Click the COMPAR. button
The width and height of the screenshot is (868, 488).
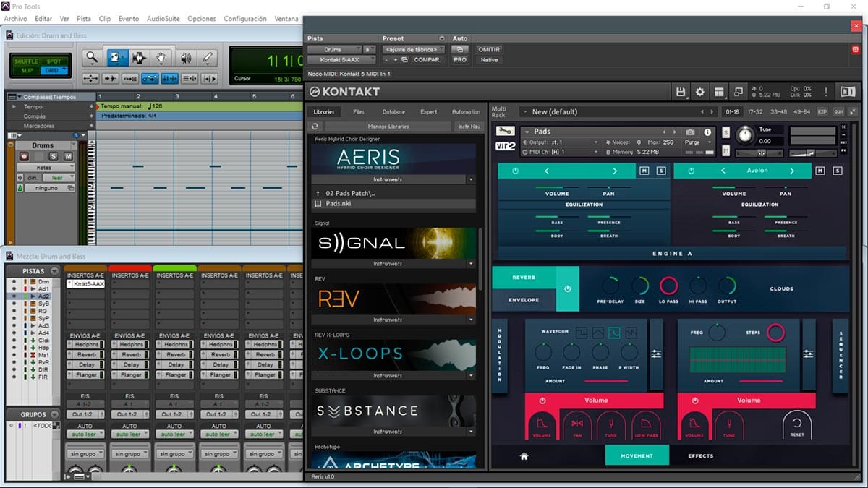(x=427, y=60)
